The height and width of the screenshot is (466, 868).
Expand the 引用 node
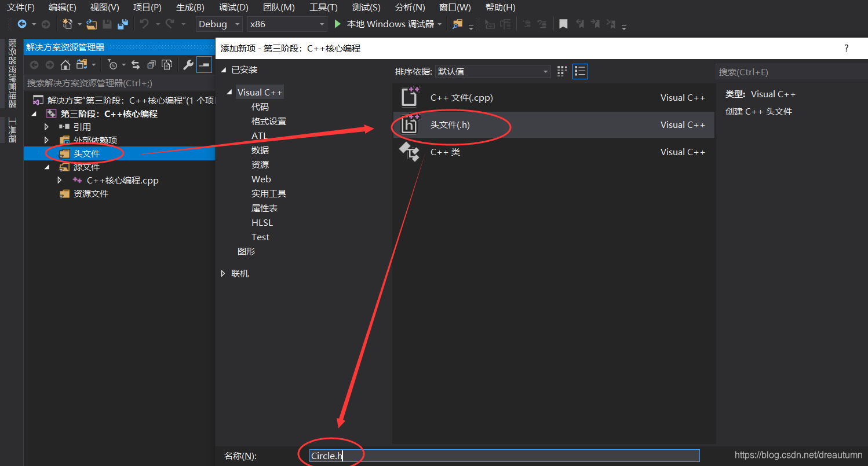pyautogui.click(x=47, y=127)
